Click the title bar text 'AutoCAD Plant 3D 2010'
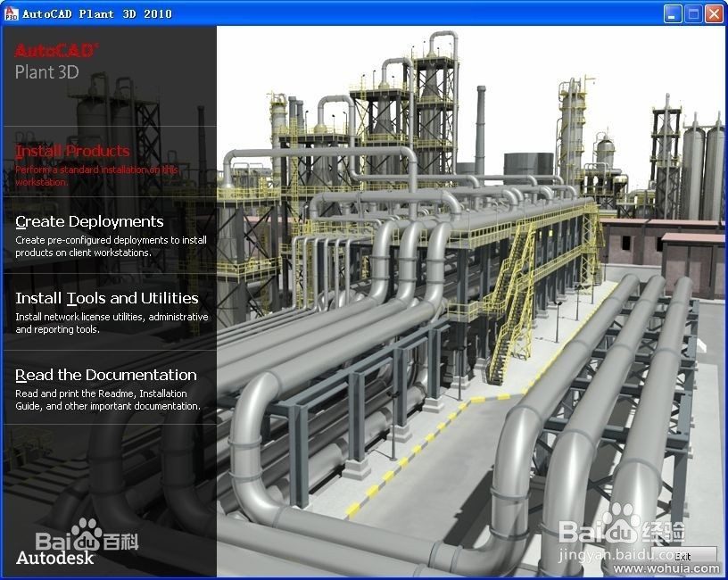Viewport: 728px width, 580px height. pyautogui.click(x=97, y=14)
